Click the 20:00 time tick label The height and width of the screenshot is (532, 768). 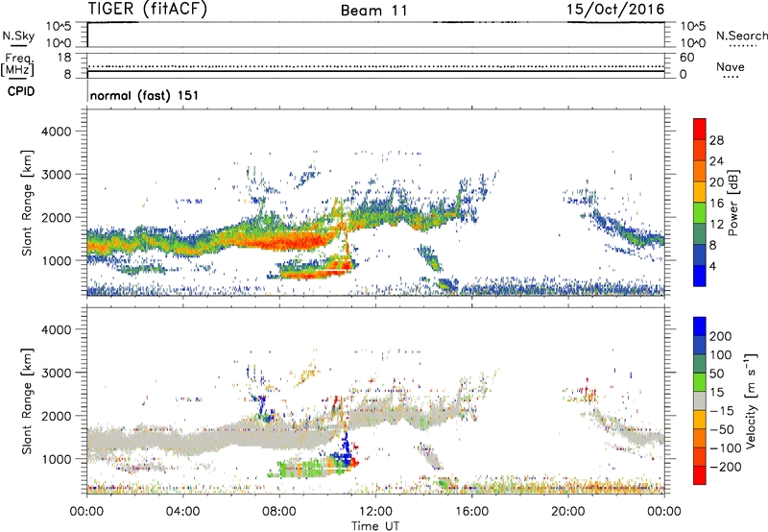567,512
